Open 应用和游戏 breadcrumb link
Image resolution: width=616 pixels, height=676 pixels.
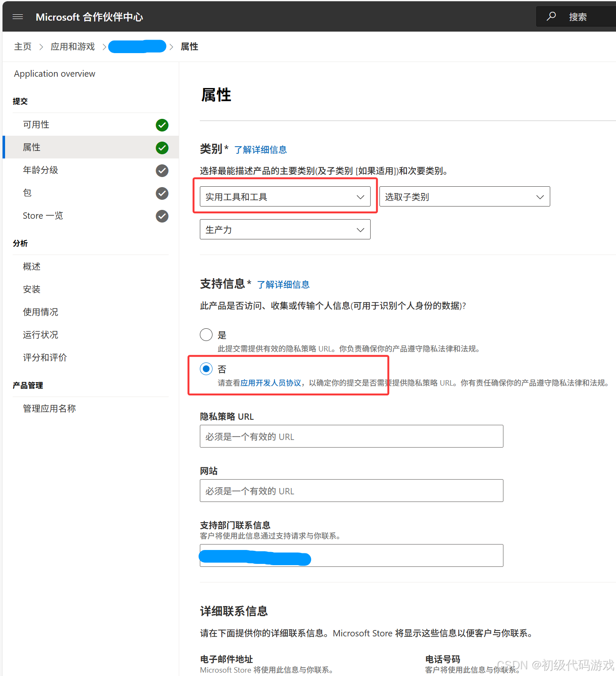tap(73, 46)
